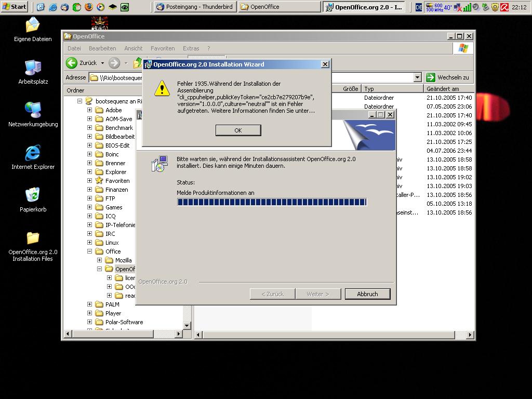The image size is (532, 399).
Task: Click the Windows Media Player quick launch icon
Action: coord(100,7)
